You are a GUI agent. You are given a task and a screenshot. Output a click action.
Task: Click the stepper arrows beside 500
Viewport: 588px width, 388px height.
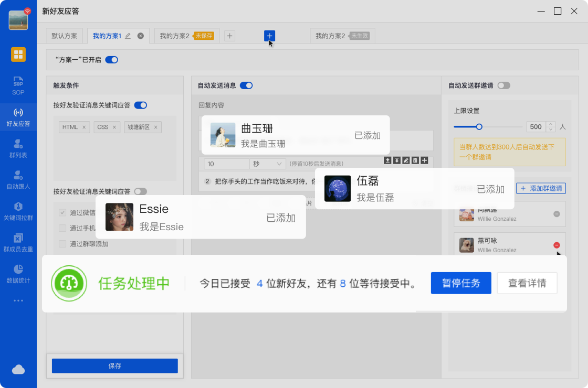[x=550, y=127]
